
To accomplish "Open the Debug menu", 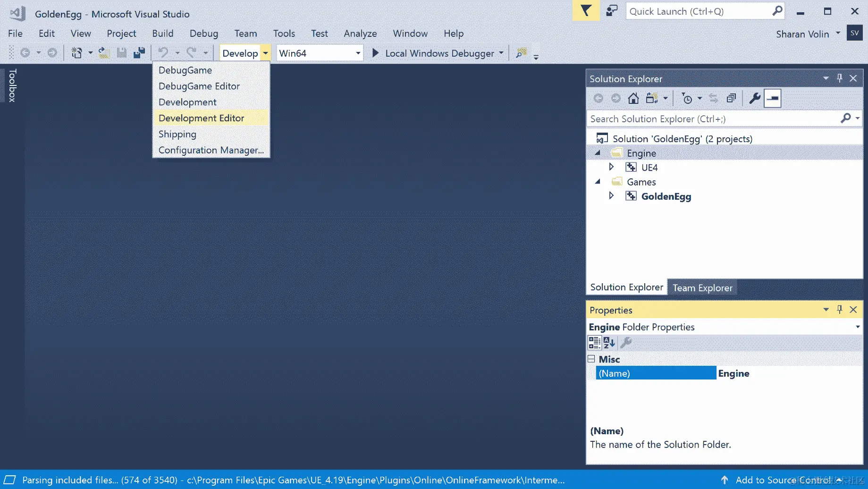I will pyautogui.click(x=204, y=34).
